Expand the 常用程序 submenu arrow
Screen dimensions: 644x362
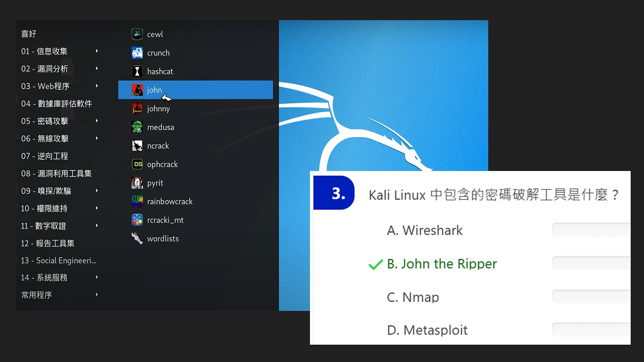point(97,295)
